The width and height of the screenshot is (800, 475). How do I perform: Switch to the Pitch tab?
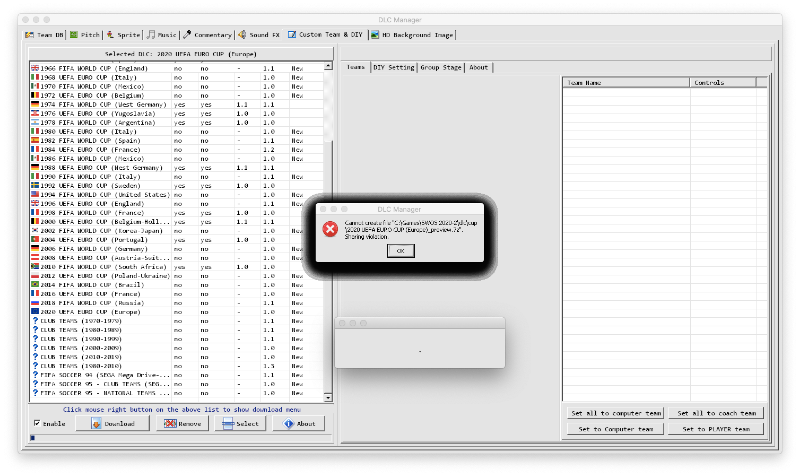click(87, 34)
